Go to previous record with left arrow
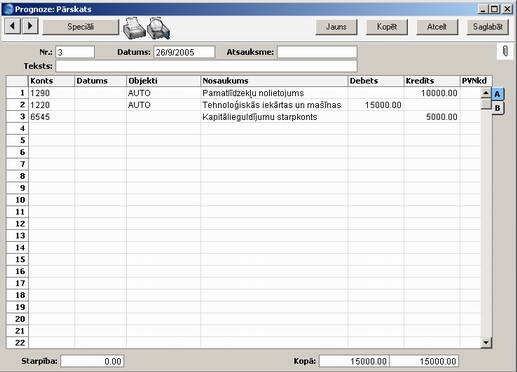This screenshot has width=517, height=372. (13, 26)
